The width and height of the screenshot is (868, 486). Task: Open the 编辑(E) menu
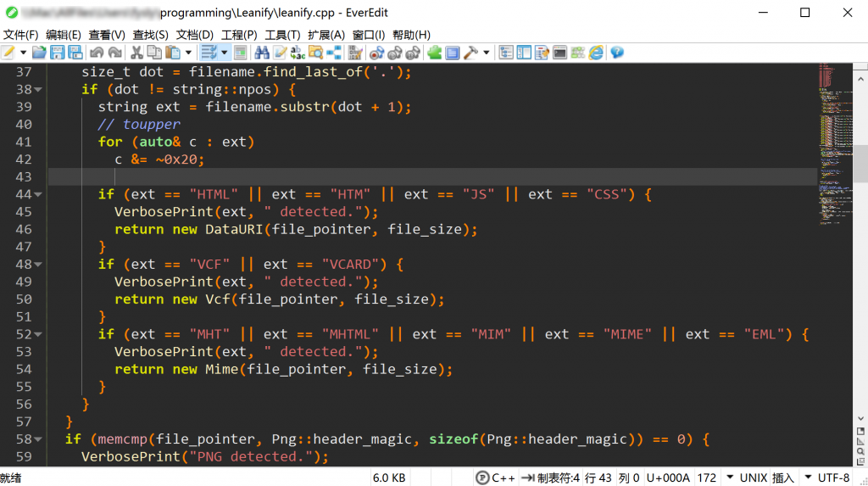click(x=63, y=35)
